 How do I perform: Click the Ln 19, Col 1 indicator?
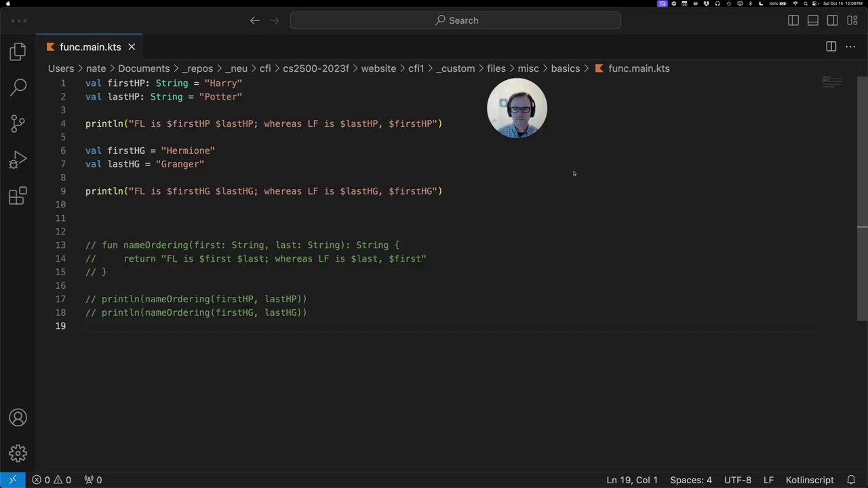pos(632,480)
